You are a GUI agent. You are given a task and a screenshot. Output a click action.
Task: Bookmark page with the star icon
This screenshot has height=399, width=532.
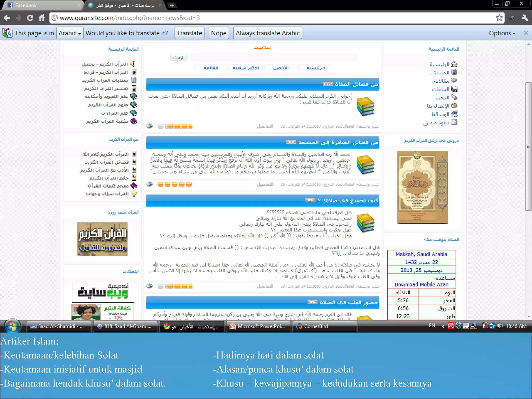pyautogui.click(x=499, y=18)
